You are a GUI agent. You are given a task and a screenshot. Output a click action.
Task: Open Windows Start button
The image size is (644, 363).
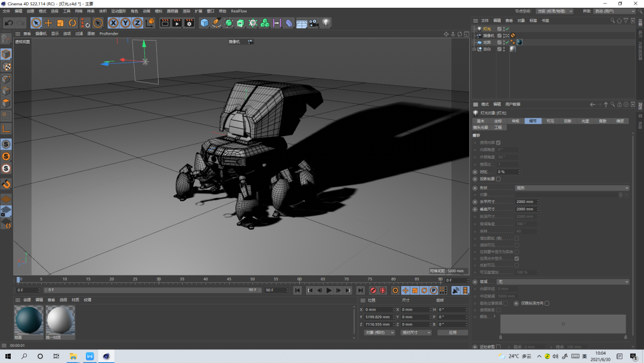[x=8, y=356]
